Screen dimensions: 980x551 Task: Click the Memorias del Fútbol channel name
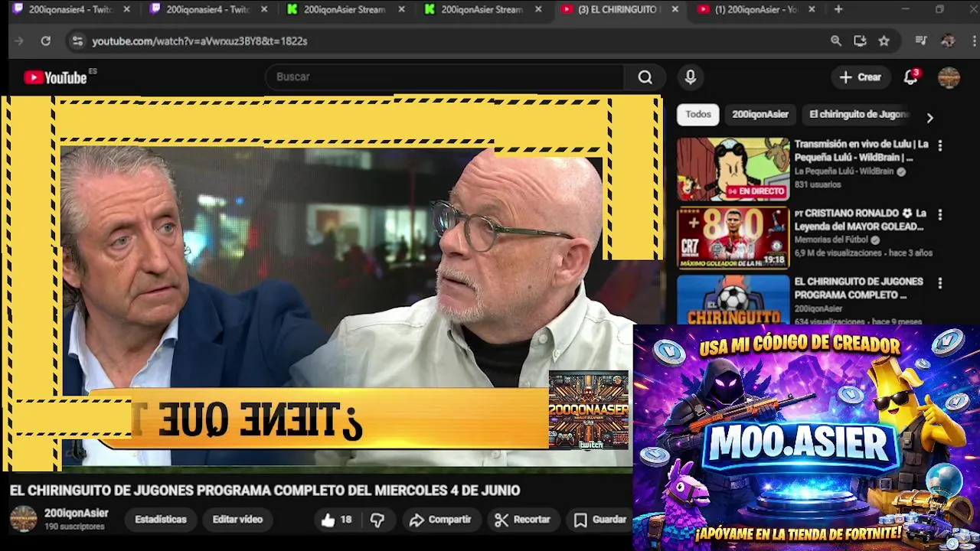[x=831, y=240]
